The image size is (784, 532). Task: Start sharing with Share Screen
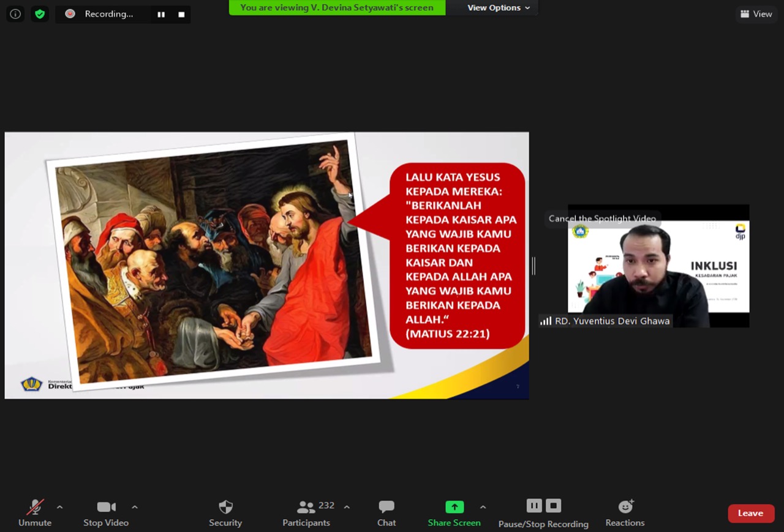click(x=454, y=512)
